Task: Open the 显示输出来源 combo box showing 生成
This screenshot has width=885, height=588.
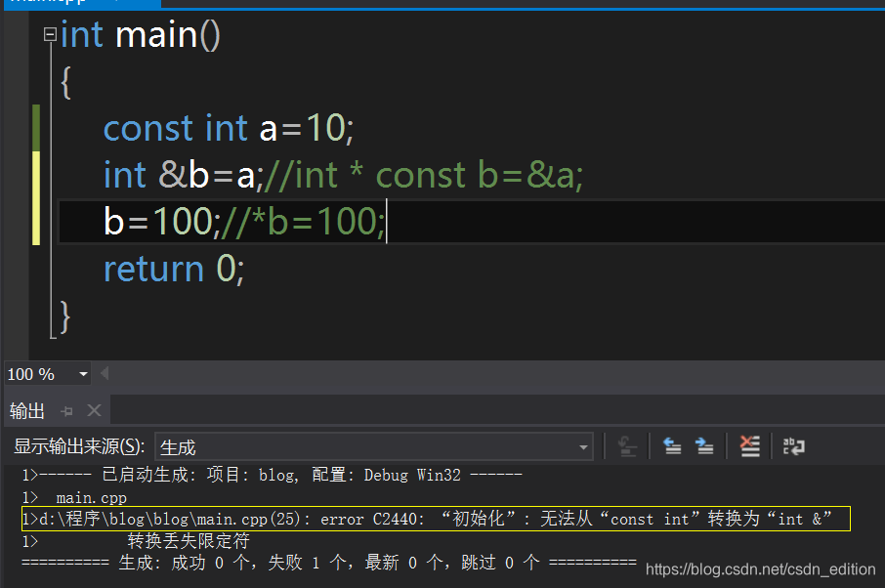Action: pyautogui.click(x=374, y=447)
